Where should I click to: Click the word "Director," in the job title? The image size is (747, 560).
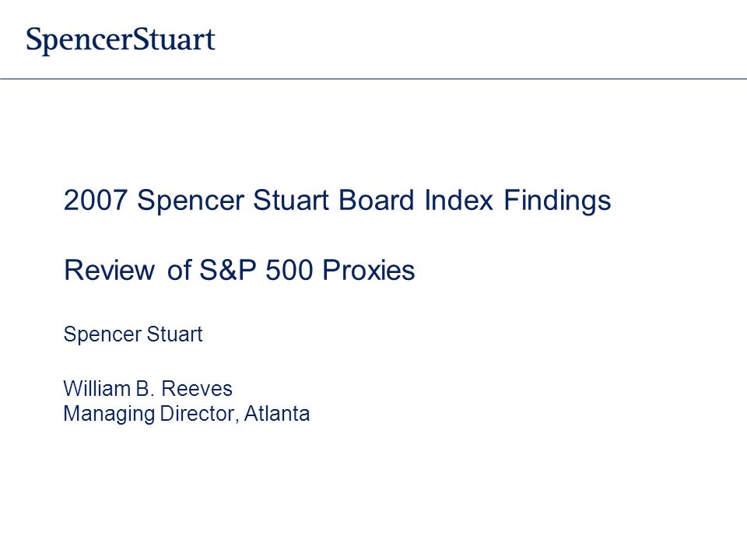[199, 413]
